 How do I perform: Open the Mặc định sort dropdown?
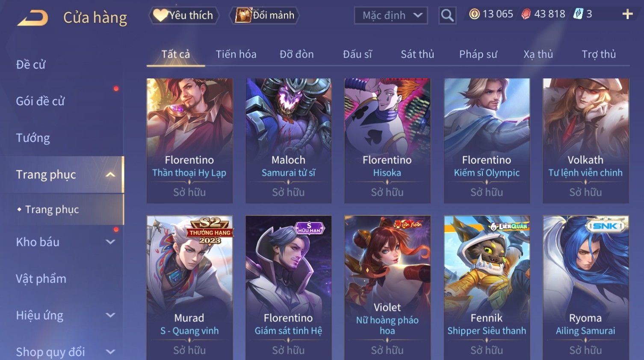pos(391,16)
